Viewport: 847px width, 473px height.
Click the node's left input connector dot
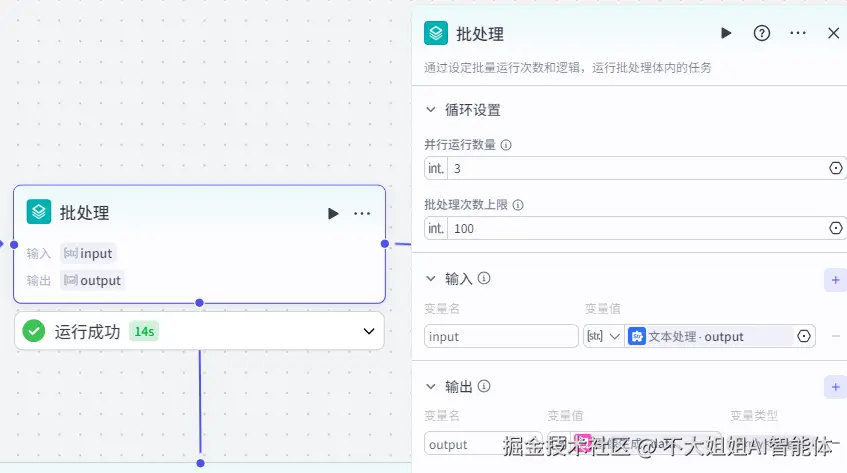15,245
